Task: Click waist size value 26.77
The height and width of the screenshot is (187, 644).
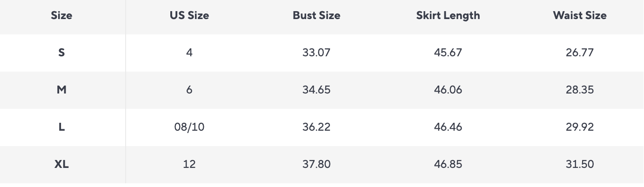Action: click(x=580, y=53)
